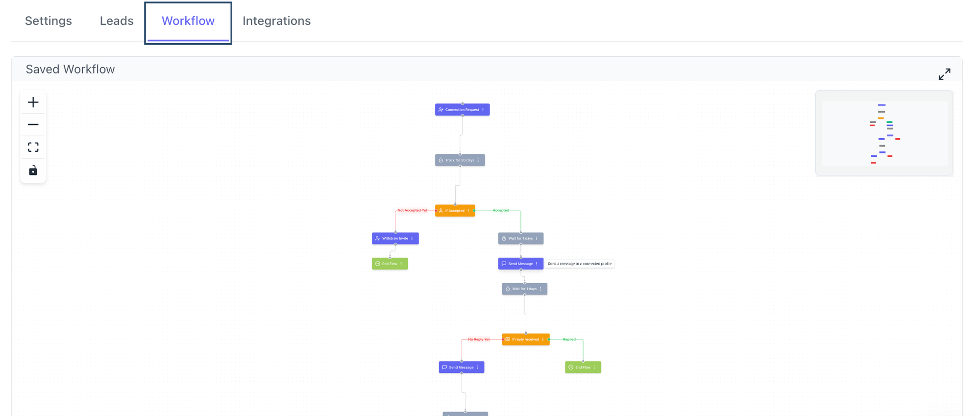
Task: Open Connection Request node options menu
Action: (x=483, y=110)
